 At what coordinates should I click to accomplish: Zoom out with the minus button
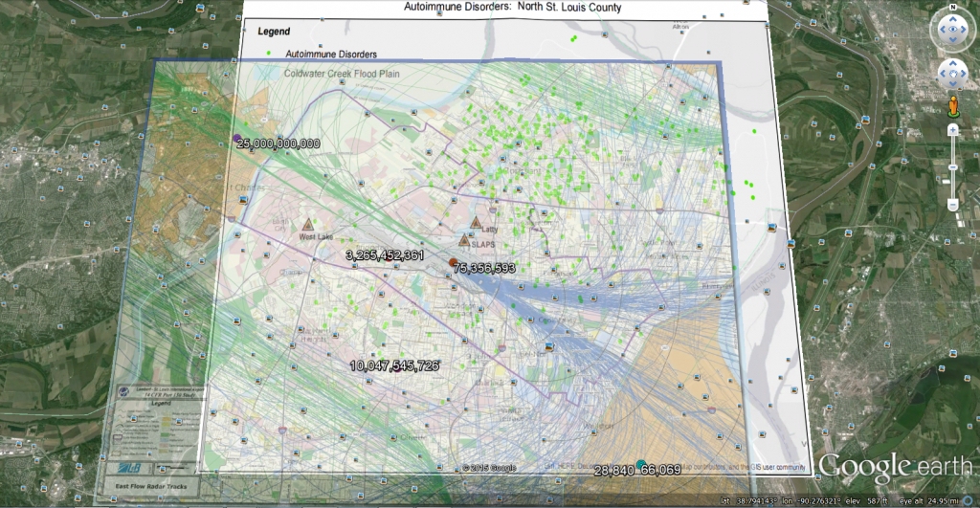click(x=952, y=205)
